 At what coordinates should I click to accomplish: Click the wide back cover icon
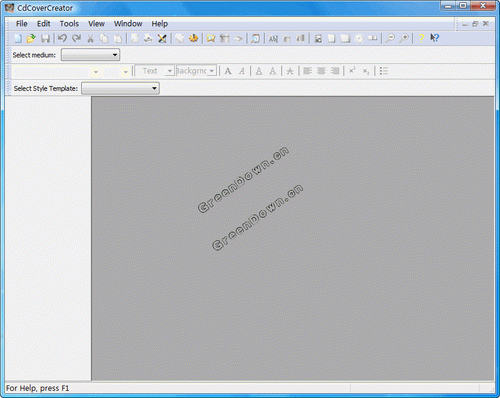[x=345, y=38]
